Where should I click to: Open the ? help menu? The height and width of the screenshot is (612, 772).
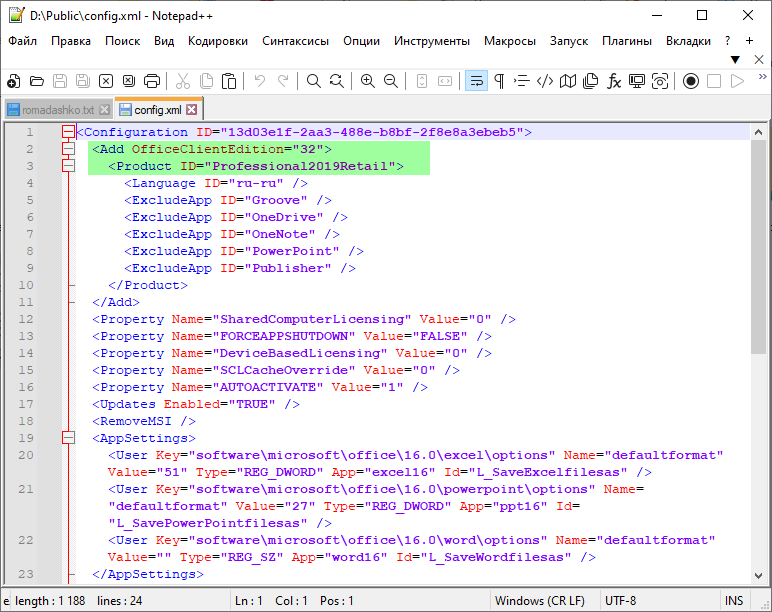(727, 41)
